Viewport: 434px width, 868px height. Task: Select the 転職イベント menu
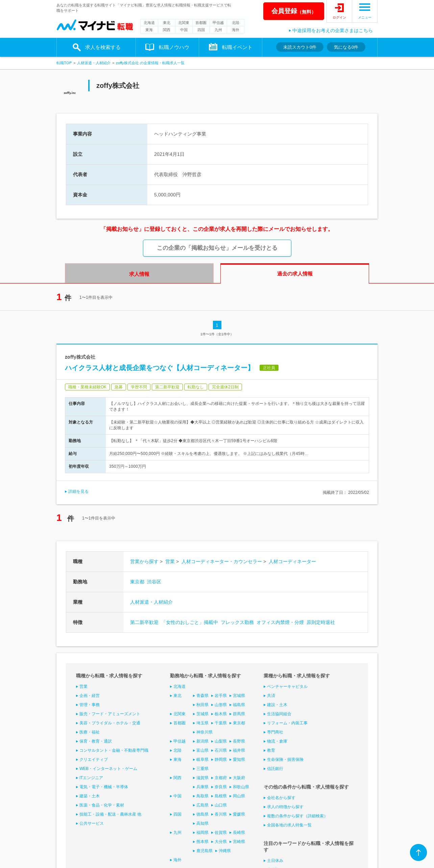[x=231, y=47]
